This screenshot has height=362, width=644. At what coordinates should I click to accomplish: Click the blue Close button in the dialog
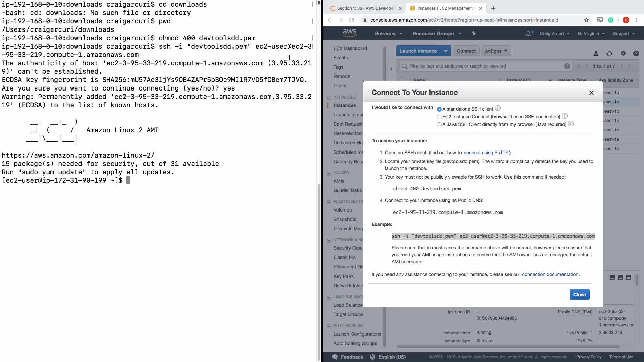point(579,295)
